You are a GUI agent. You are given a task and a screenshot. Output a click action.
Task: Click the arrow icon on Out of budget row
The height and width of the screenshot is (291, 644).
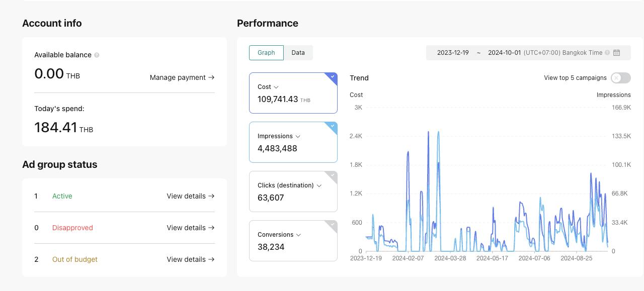click(211, 259)
